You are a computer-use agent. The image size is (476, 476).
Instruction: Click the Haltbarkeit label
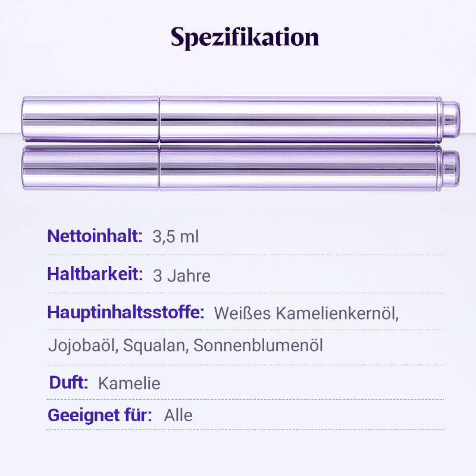[95, 274]
